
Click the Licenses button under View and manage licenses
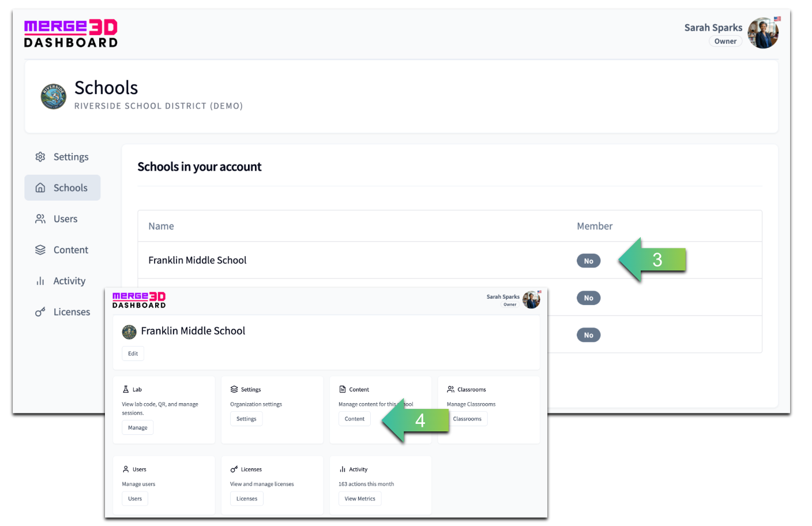pos(247,499)
